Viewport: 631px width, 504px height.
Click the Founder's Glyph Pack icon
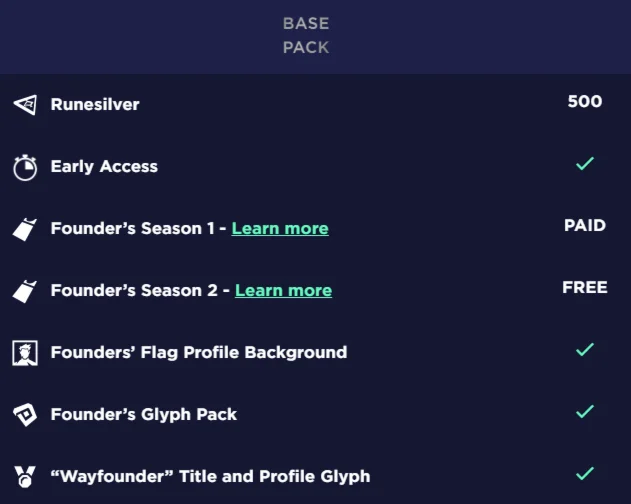(25, 414)
